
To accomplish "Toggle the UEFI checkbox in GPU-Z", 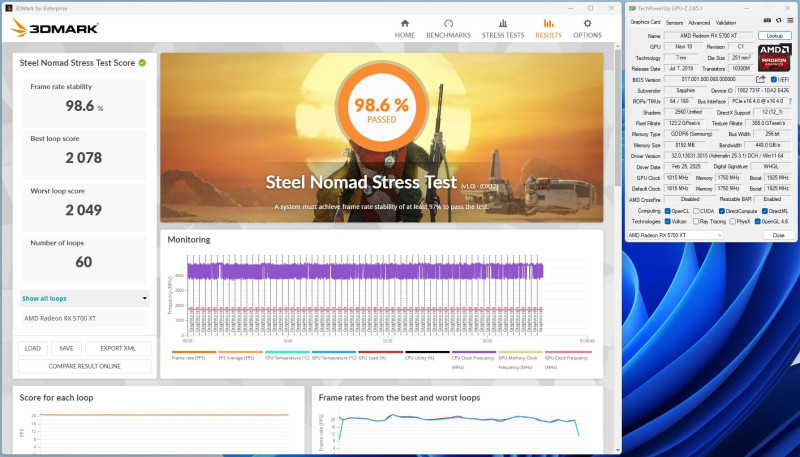I will tap(773, 80).
